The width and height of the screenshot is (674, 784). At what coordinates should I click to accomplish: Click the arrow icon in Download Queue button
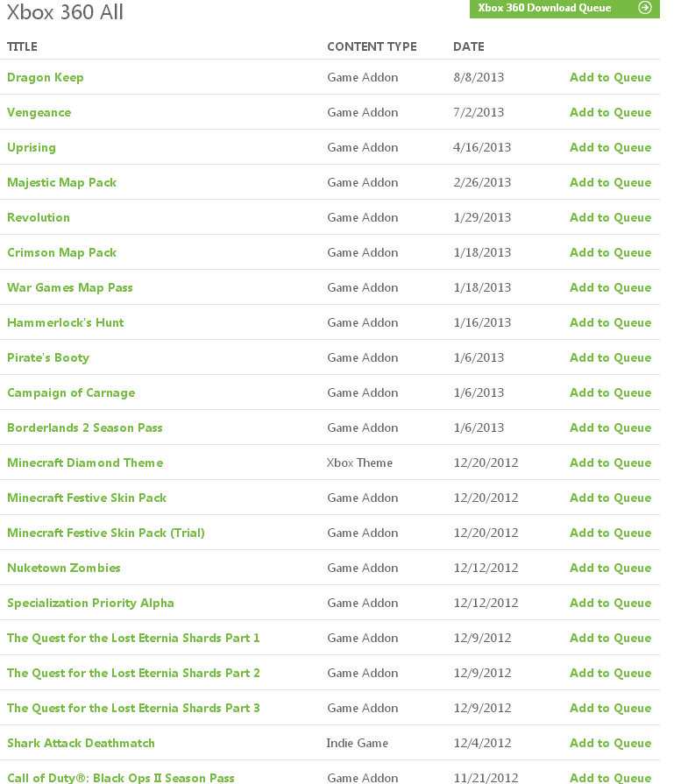(645, 8)
